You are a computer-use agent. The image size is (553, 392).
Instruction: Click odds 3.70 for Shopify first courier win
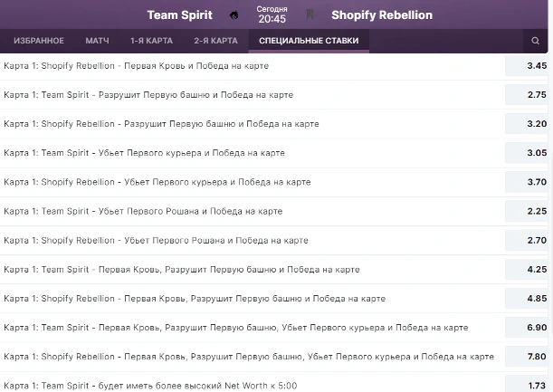point(527,182)
